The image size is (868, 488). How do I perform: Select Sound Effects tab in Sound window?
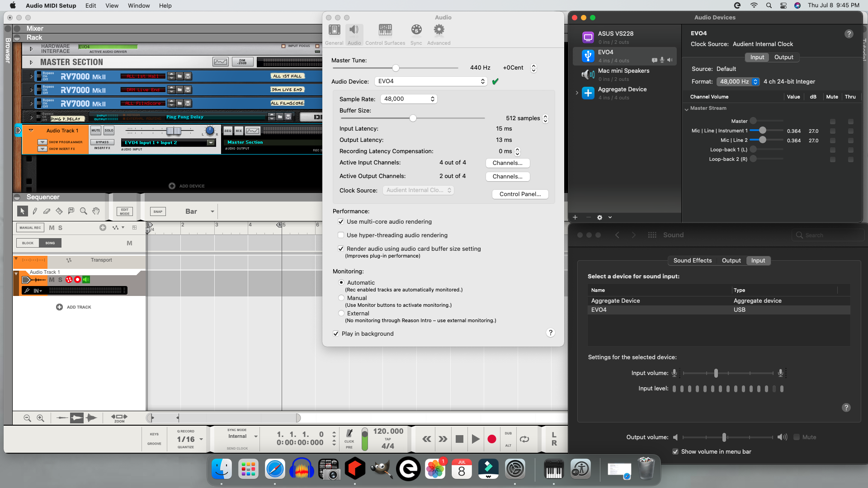point(692,261)
